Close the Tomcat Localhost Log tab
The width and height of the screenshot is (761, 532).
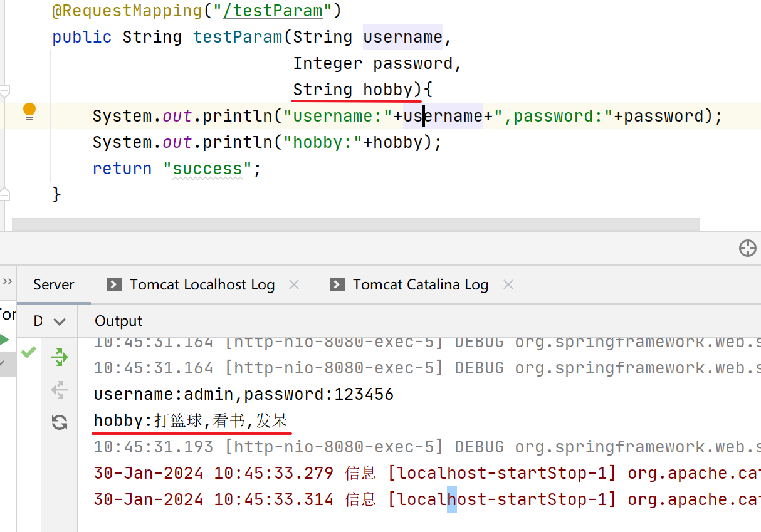[293, 284]
